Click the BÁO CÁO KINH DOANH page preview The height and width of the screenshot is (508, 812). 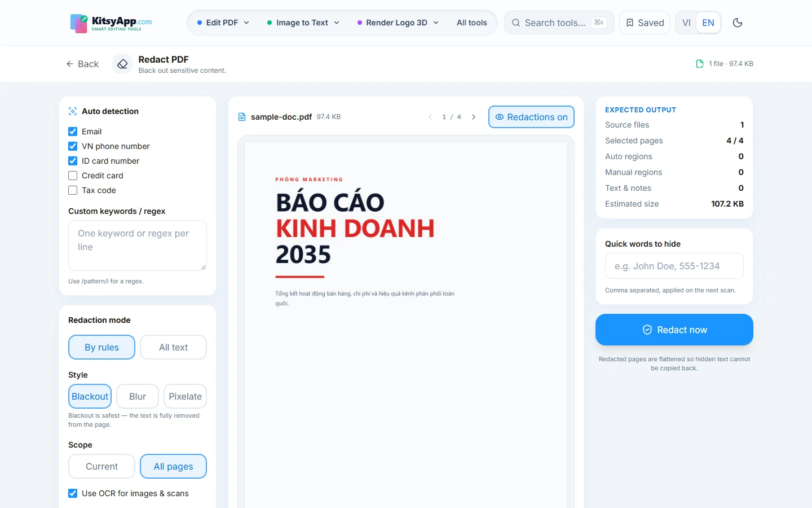click(406, 325)
